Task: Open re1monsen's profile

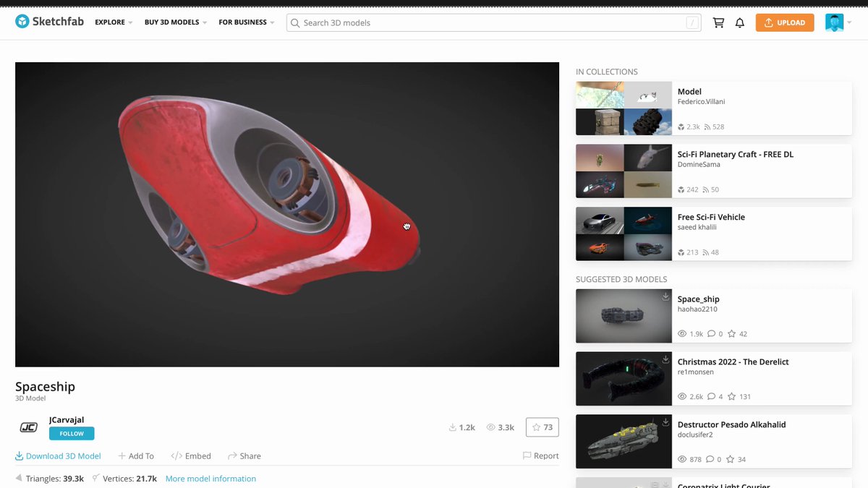Action: (695, 372)
